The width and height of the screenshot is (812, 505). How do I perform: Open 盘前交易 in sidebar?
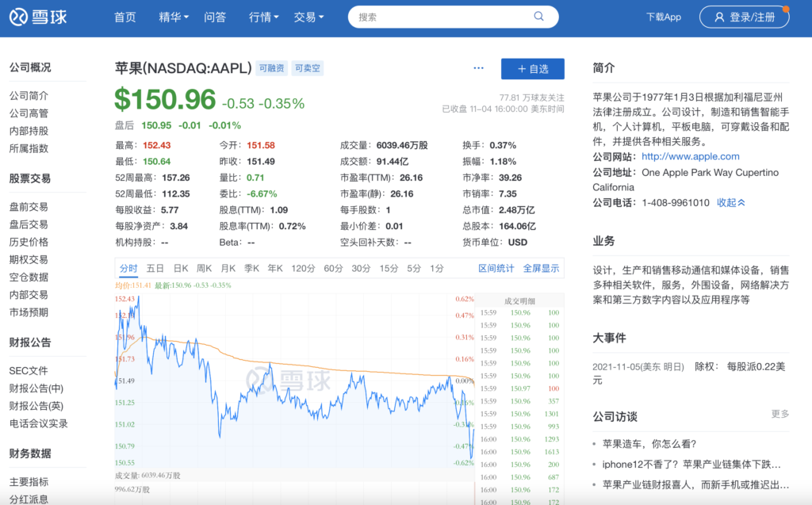29,207
